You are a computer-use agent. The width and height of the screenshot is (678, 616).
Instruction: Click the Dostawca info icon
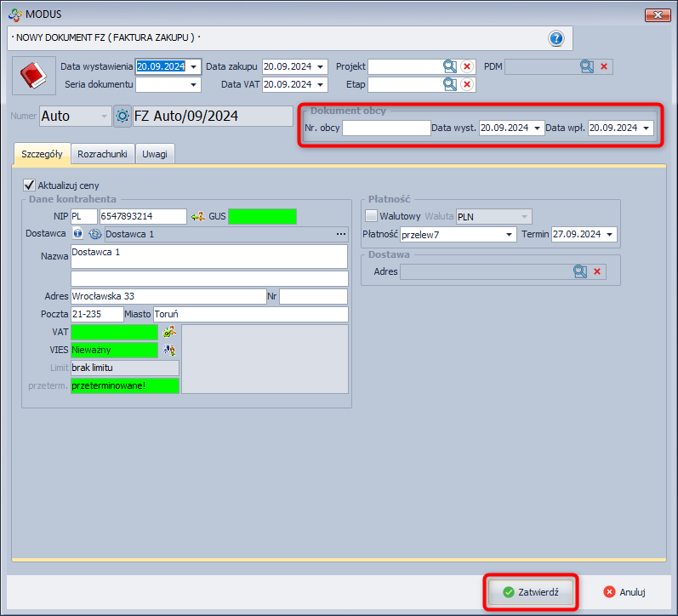[77, 234]
